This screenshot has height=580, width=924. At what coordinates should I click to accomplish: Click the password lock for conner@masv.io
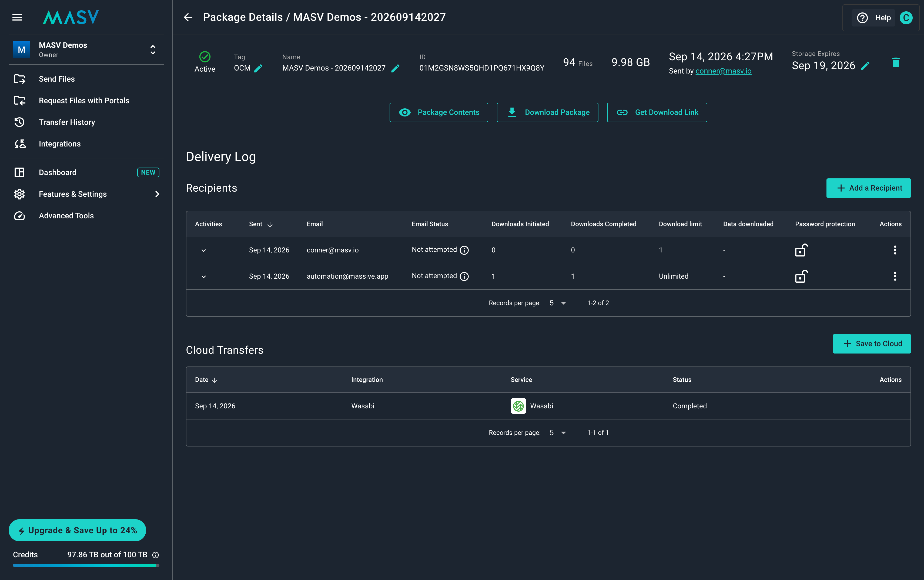pos(801,250)
